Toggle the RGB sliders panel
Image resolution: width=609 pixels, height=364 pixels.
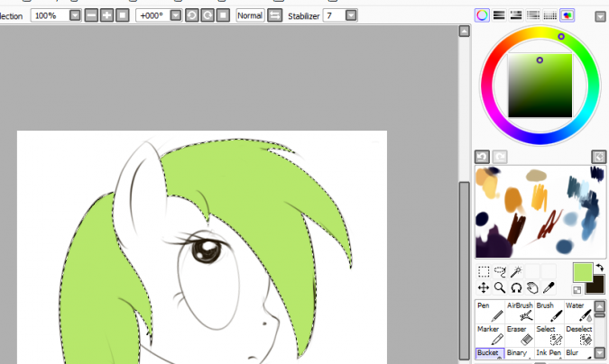pyautogui.click(x=499, y=15)
